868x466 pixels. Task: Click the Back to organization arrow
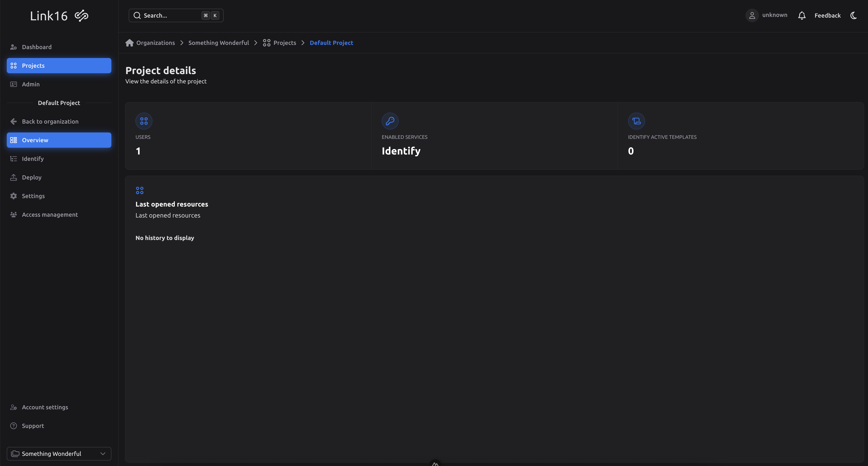13,121
